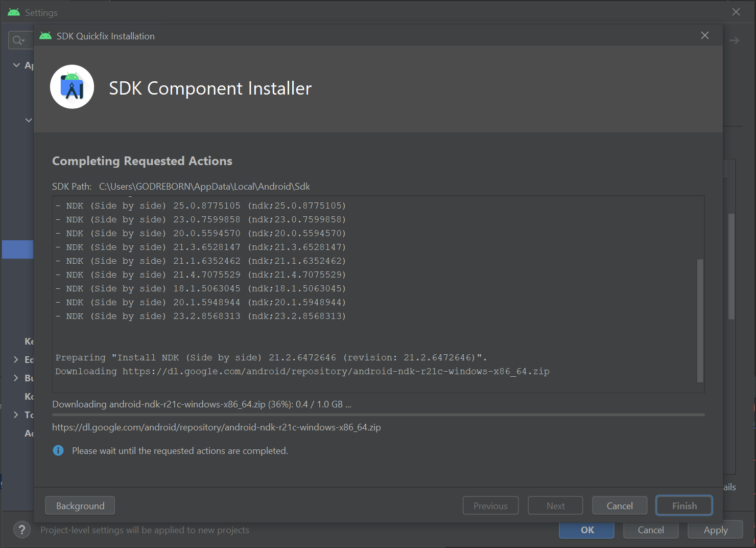The image size is (756, 548).
Task: Select the "Ke" item in settings tree
Action: pos(29,341)
